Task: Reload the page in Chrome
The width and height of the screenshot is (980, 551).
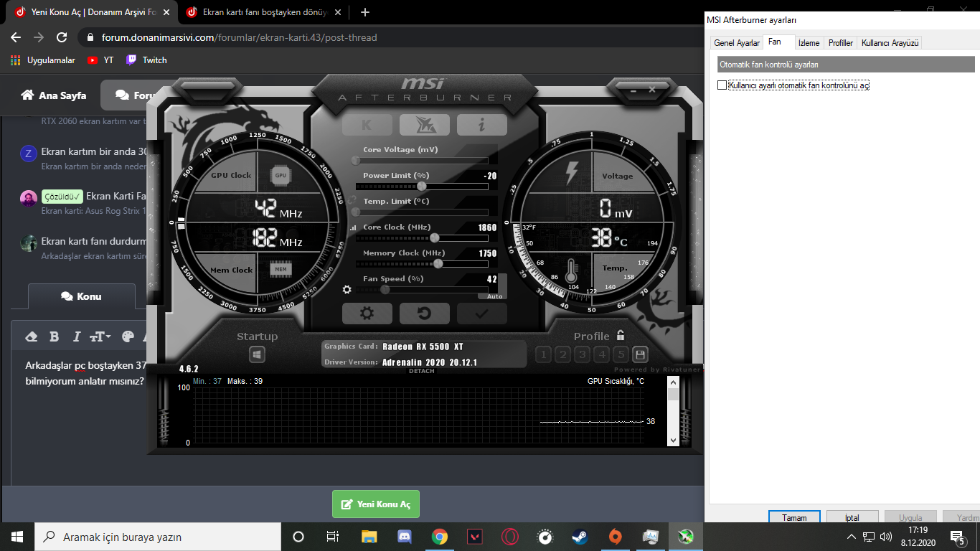Action: (x=62, y=37)
